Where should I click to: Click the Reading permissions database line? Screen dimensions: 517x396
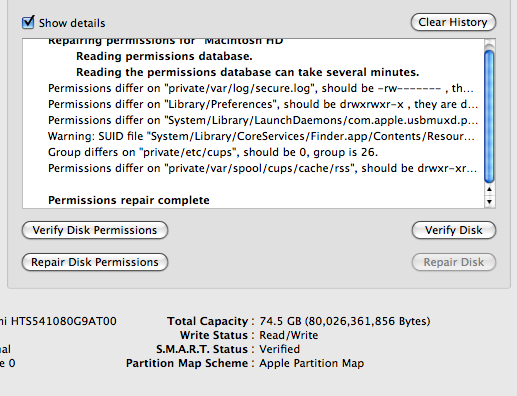pos(164,56)
